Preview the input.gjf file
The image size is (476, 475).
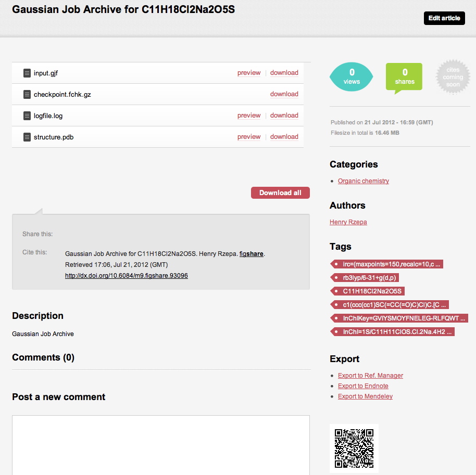click(x=248, y=73)
